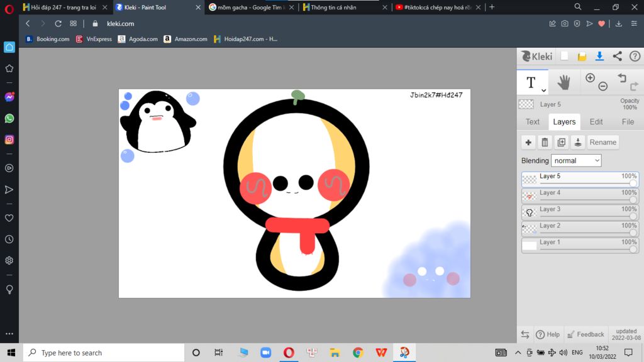Delete the layer with trash button
This screenshot has width=644, height=362.
point(545,143)
